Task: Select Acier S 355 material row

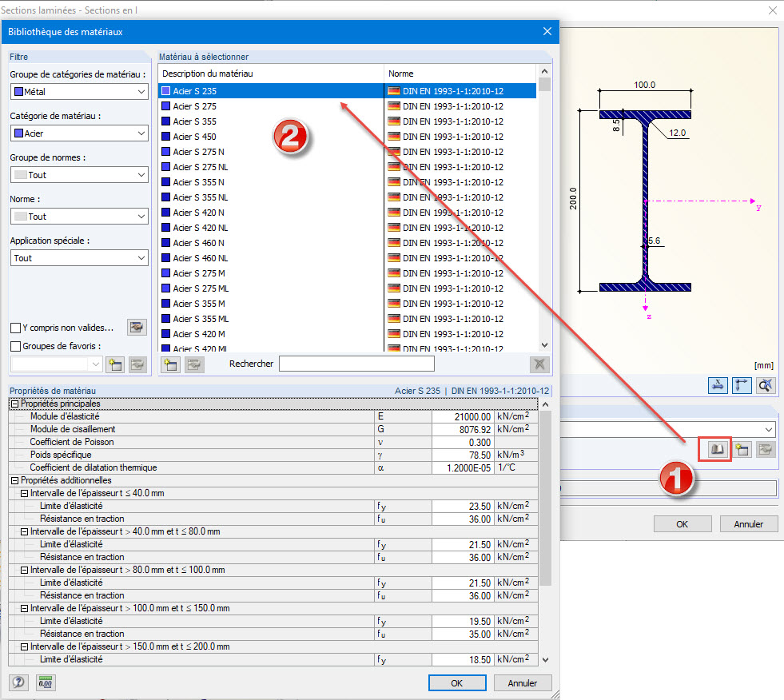Action: 348,121
